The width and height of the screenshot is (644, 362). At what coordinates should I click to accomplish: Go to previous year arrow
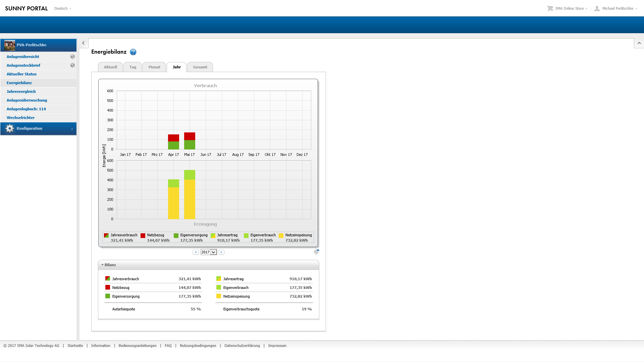pyautogui.click(x=196, y=252)
